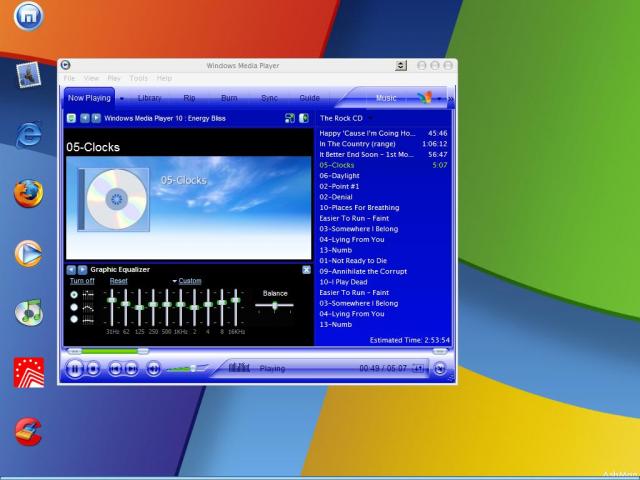Click the shuffle icon next to elapsed time

click(x=418, y=368)
